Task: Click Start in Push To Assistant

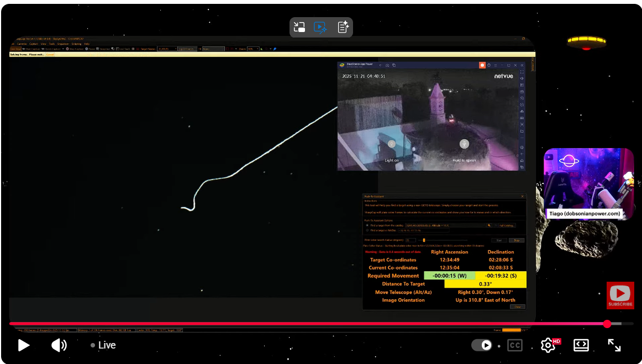Action: pos(499,240)
